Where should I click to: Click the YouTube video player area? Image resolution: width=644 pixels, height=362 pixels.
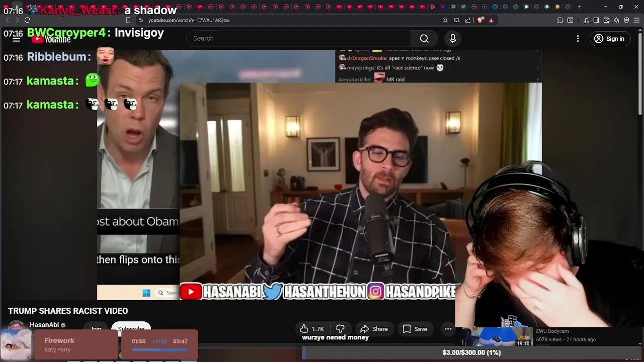point(319,175)
